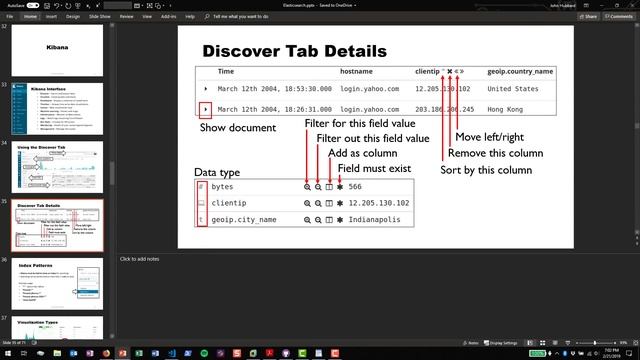Click filter-for magnifier in the bytes row
Viewport: 640px width, 360px height.
307,187
